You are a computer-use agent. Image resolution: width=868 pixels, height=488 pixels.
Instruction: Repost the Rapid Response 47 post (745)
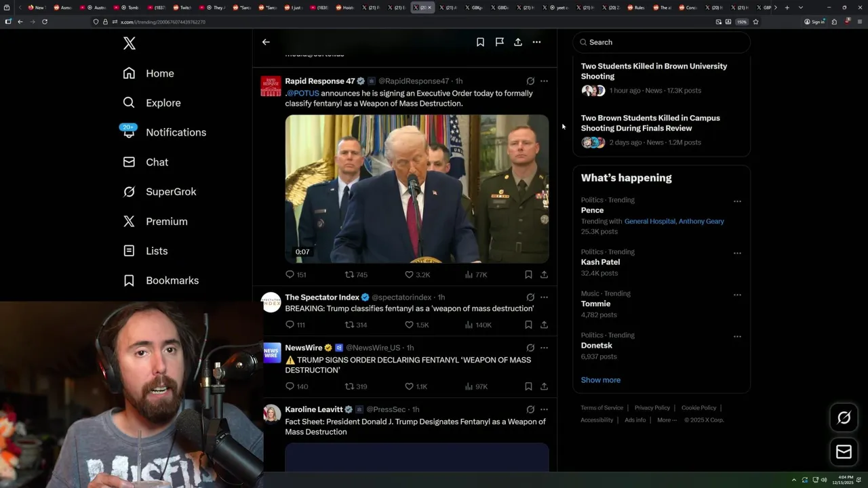[x=356, y=274]
